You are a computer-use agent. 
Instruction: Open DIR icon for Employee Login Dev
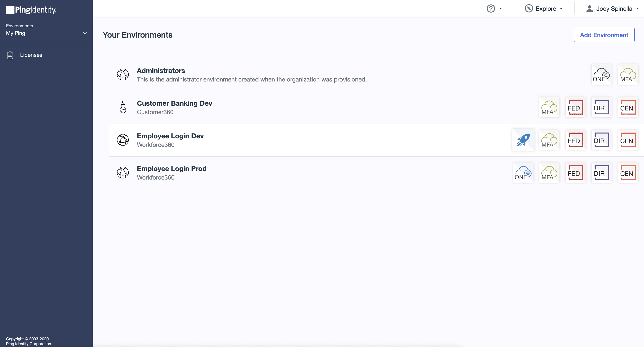tap(601, 140)
